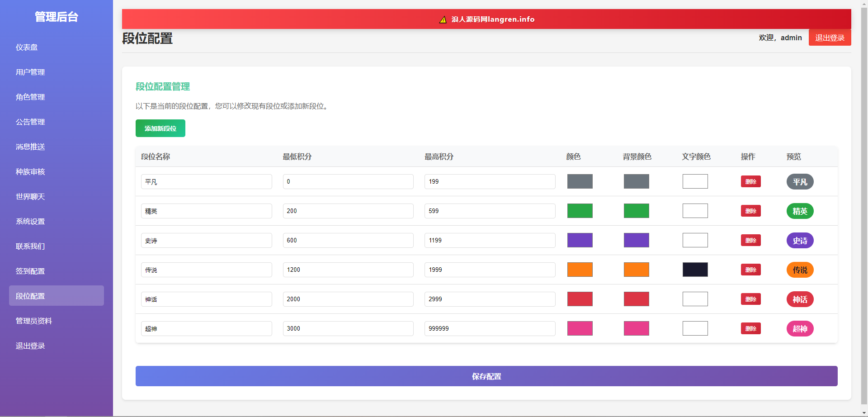The height and width of the screenshot is (417, 868).
Task: Click the warning icon in red banner
Action: tap(443, 19)
